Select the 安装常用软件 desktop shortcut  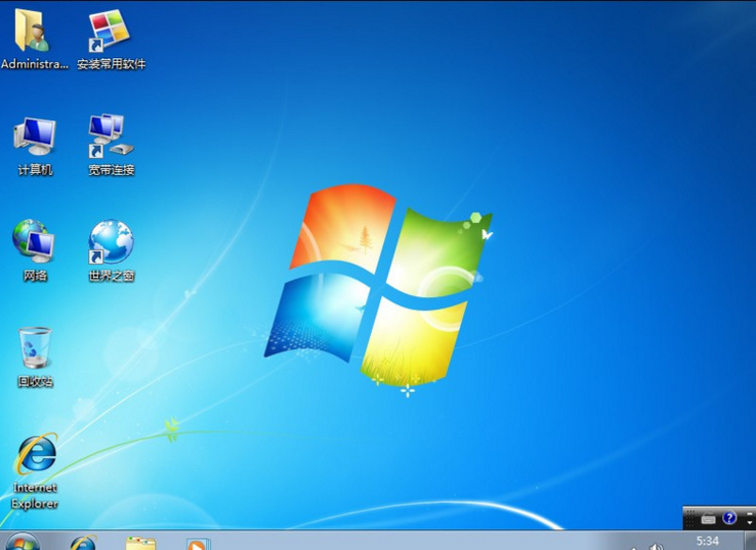click(x=111, y=39)
